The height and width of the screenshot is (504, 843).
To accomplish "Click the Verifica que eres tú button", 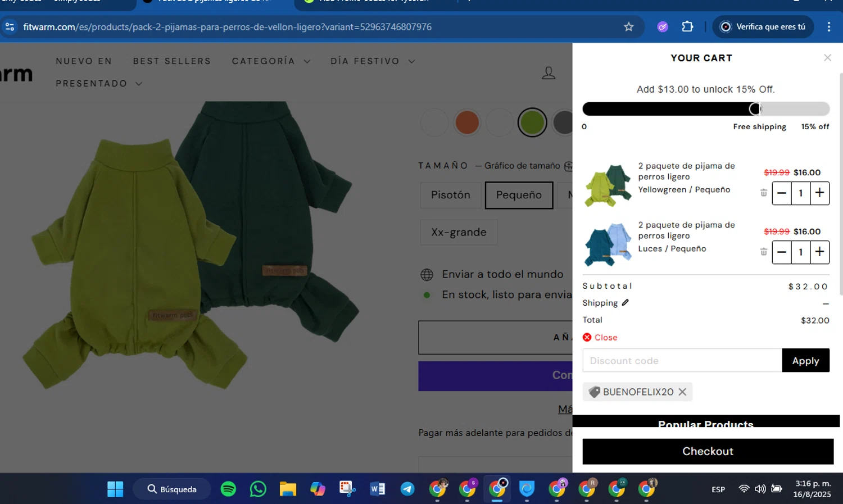I will [763, 26].
